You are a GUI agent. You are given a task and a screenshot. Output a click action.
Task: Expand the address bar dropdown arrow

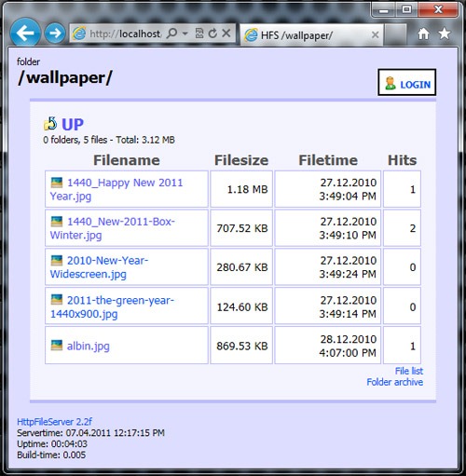(x=185, y=34)
